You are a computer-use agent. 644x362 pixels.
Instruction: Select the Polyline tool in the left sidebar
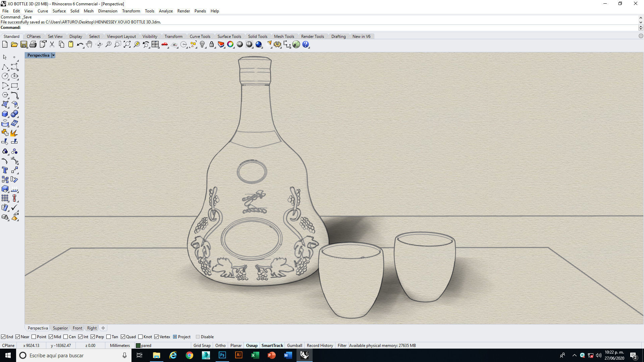5,67
